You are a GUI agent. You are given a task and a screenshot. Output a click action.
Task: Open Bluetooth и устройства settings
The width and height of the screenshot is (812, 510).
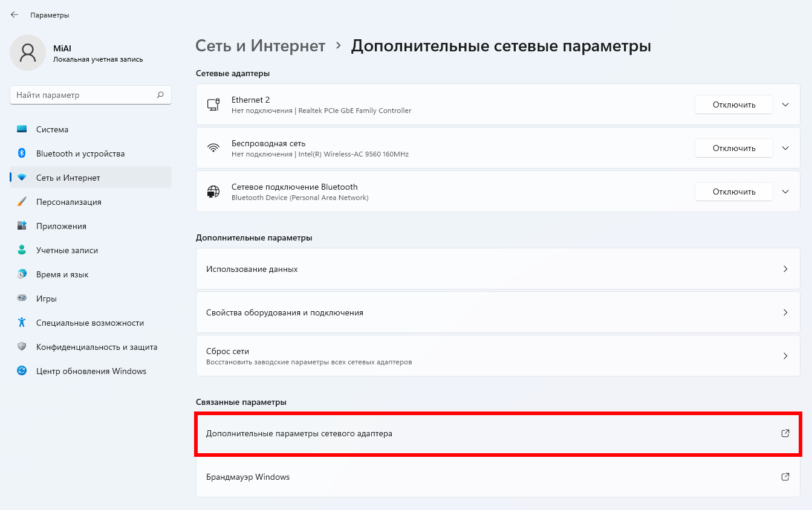(x=80, y=153)
